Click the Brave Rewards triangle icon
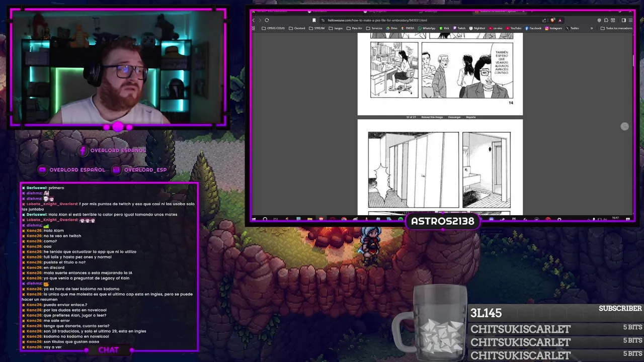Screen dimensions: 644x362 (560, 20)
